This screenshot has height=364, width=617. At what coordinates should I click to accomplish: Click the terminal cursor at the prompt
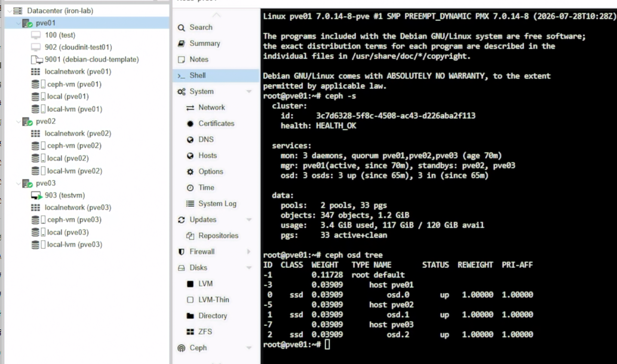[327, 345]
